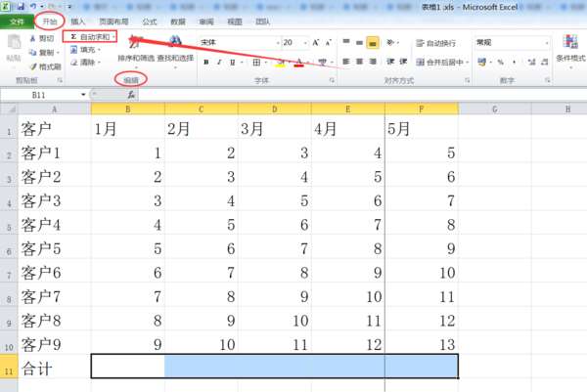Click the Select All corner button
The width and height of the screenshot is (587, 392).
tap(9, 109)
